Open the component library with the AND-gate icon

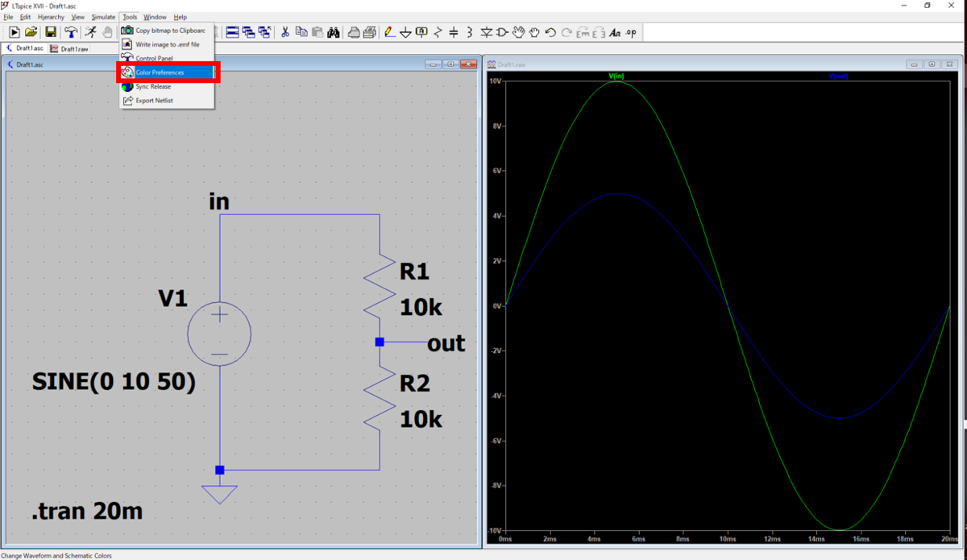pos(503,32)
